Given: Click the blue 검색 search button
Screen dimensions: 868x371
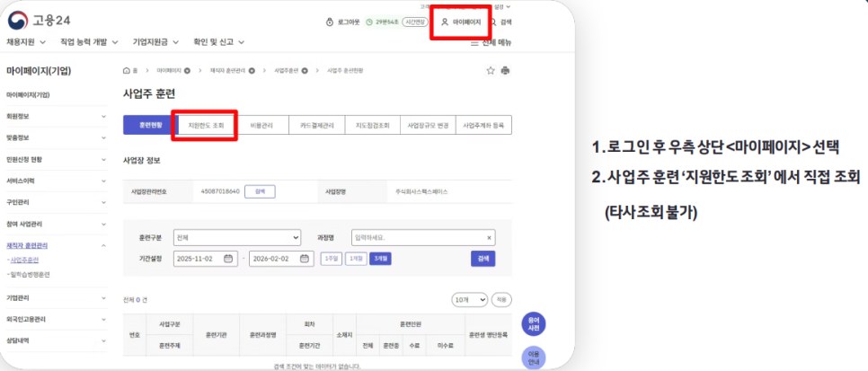Looking at the screenshot, I should 483,259.
